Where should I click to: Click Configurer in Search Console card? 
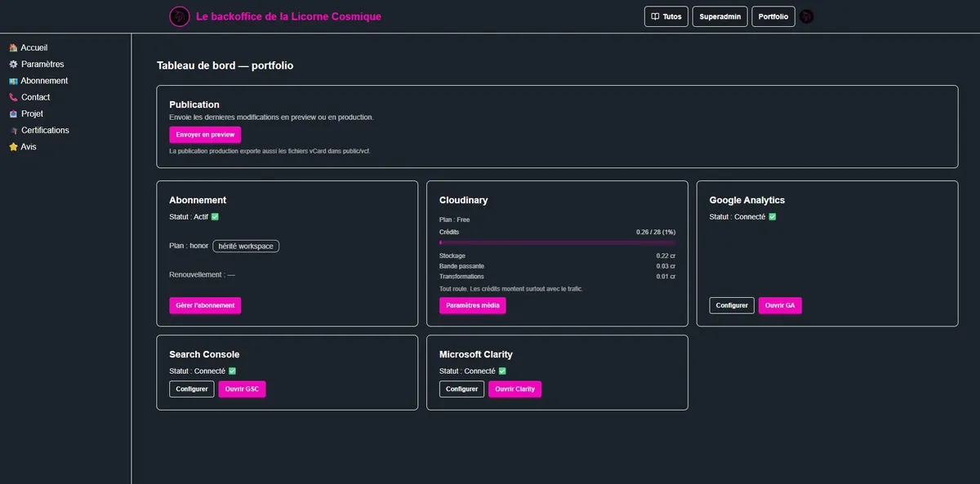[x=192, y=389]
